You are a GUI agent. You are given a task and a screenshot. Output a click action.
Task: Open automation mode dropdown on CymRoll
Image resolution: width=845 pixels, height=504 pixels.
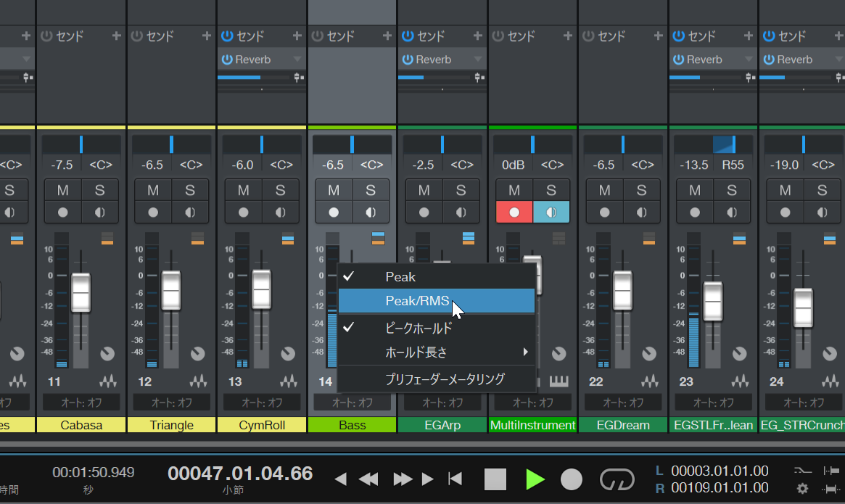pos(262,402)
